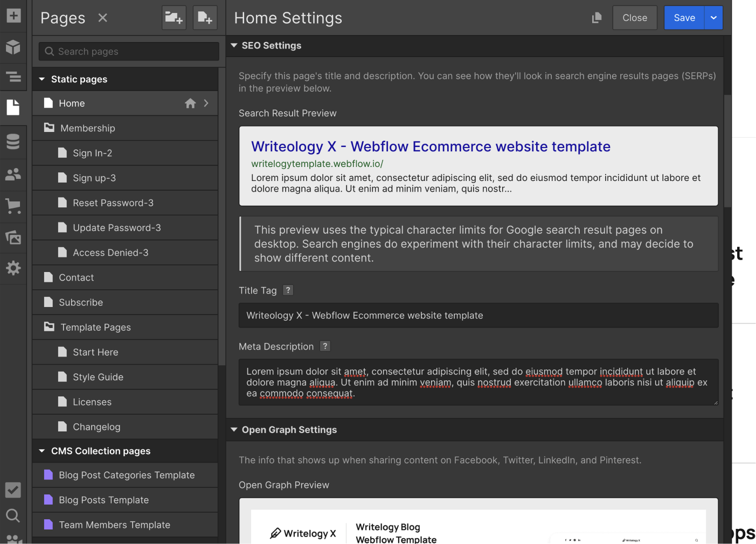
Task: Open the Assets images icon
Action: 13,237
